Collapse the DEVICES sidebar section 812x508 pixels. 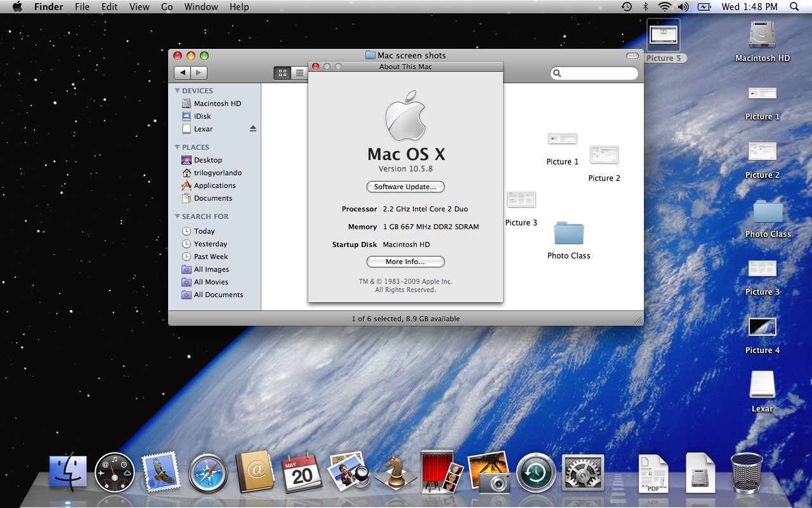pos(178,91)
